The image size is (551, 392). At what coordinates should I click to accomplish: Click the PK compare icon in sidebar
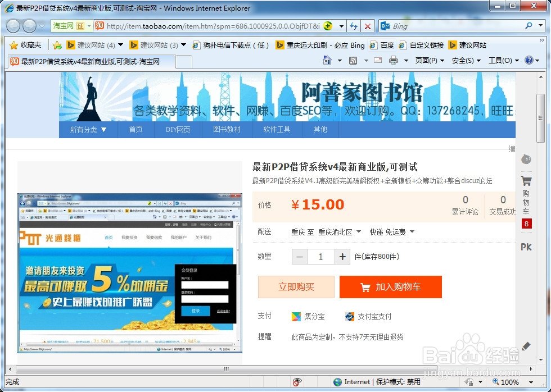(x=526, y=247)
